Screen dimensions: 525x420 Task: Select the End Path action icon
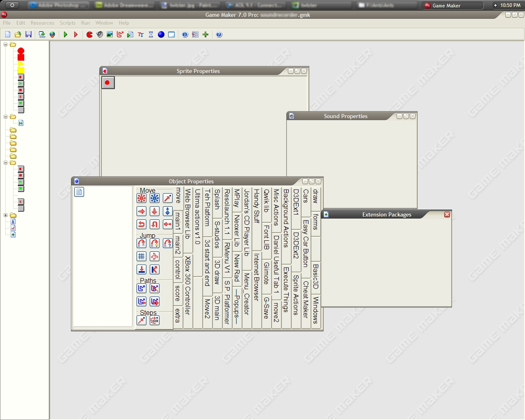[155, 288]
